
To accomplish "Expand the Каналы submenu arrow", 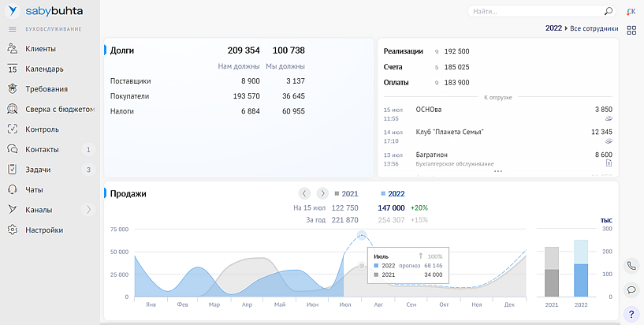I will [x=88, y=210].
